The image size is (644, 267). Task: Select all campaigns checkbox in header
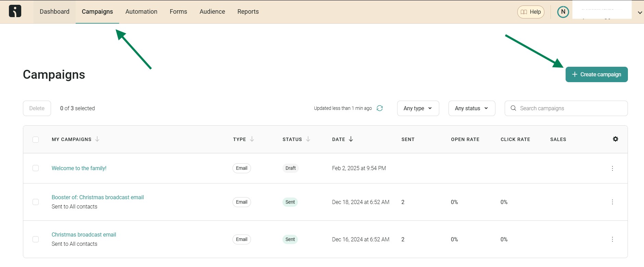pyautogui.click(x=36, y=139)
